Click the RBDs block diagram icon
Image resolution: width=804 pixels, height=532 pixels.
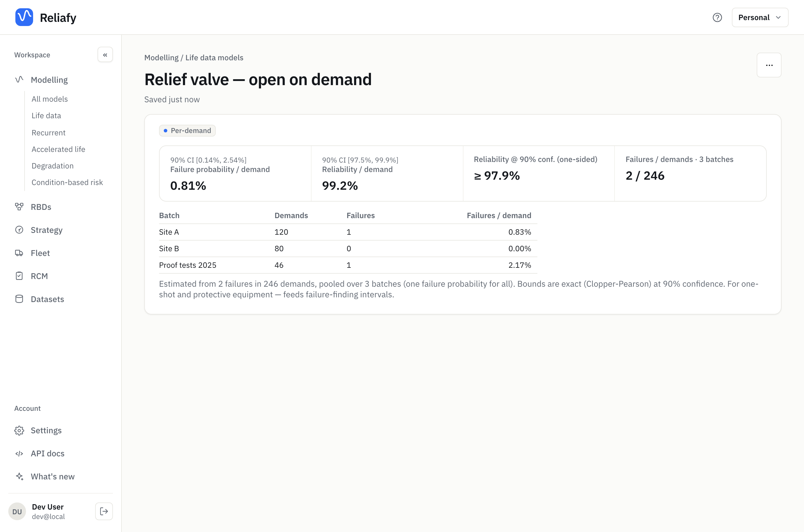[x=19, y=207]
